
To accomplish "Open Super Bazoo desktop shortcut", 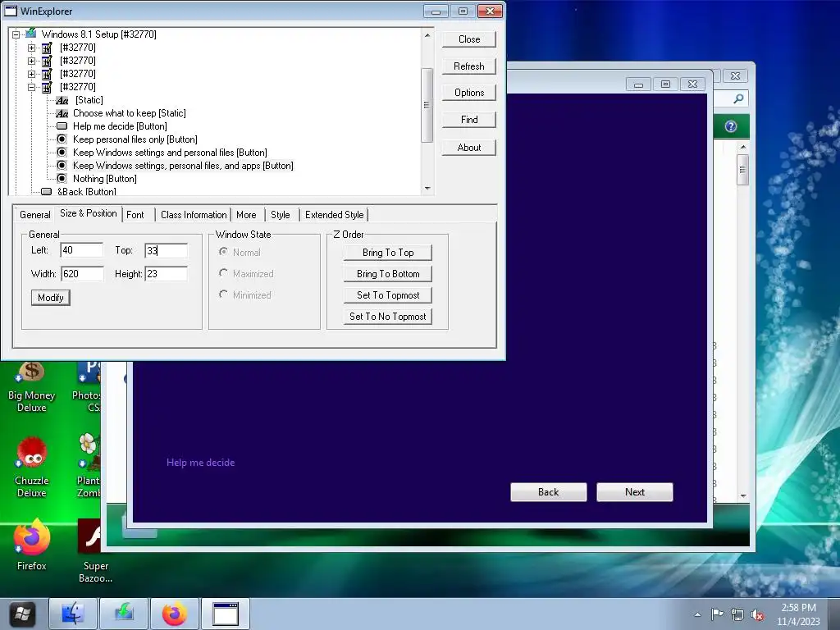I will pos(95,552).
